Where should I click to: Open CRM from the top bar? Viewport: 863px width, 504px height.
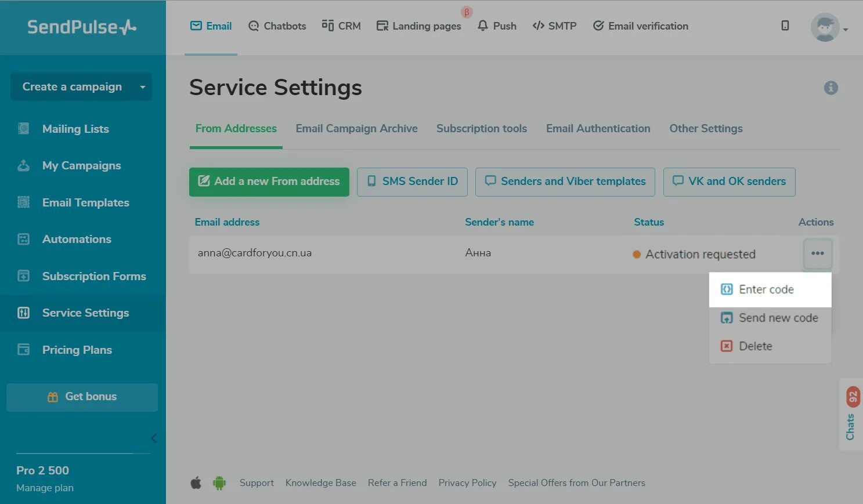(341, 26)
